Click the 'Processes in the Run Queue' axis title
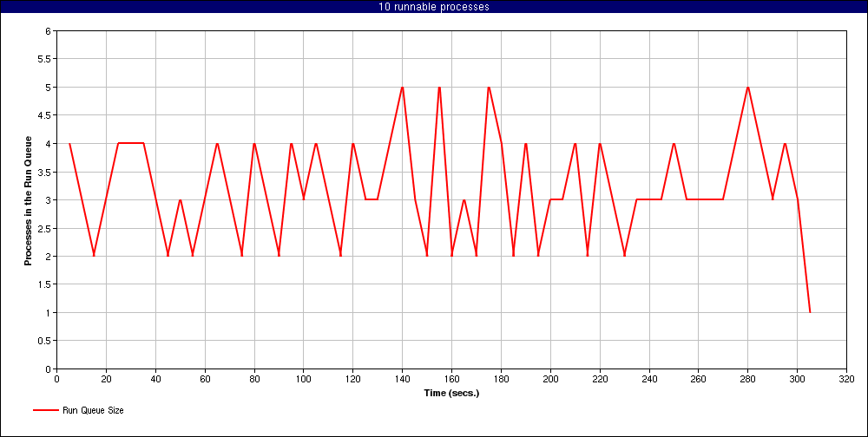The height and width of the screenshot is (437, 868). coord(28,200)
